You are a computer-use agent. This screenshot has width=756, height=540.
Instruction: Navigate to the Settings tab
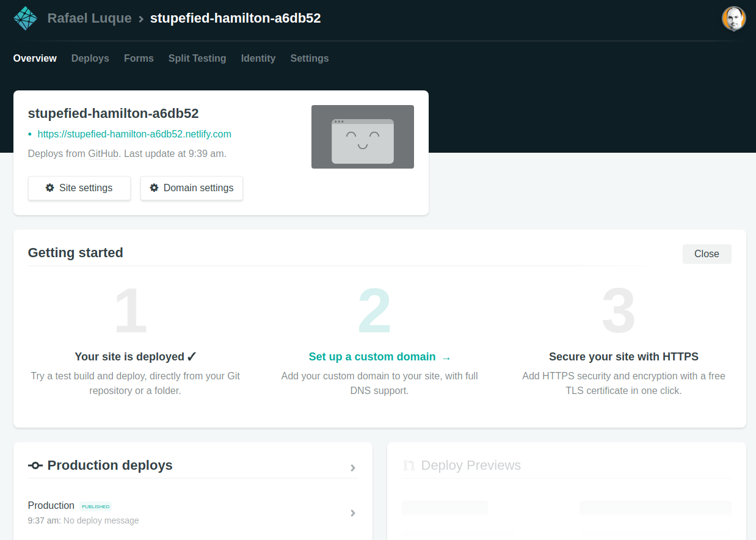point(310,59)
